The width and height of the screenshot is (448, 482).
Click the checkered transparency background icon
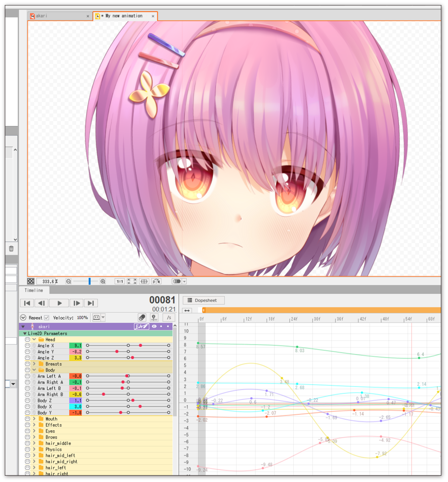click(30, 281)
